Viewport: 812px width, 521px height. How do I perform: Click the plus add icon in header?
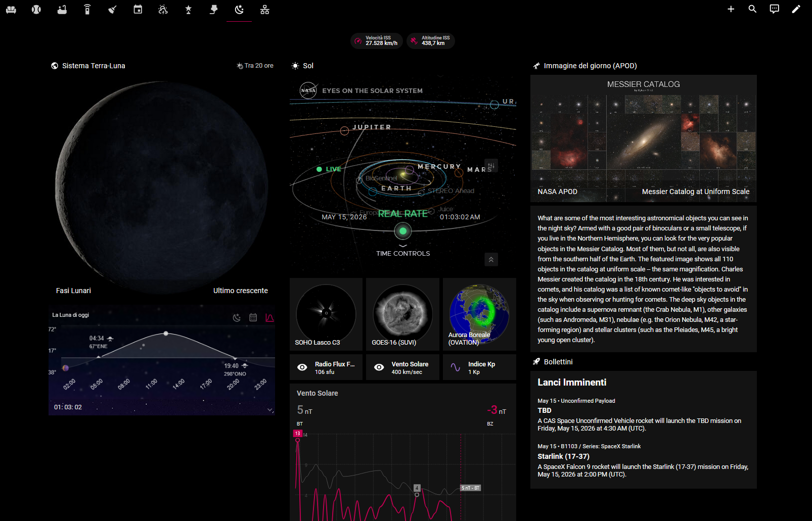tap(731, 9)
